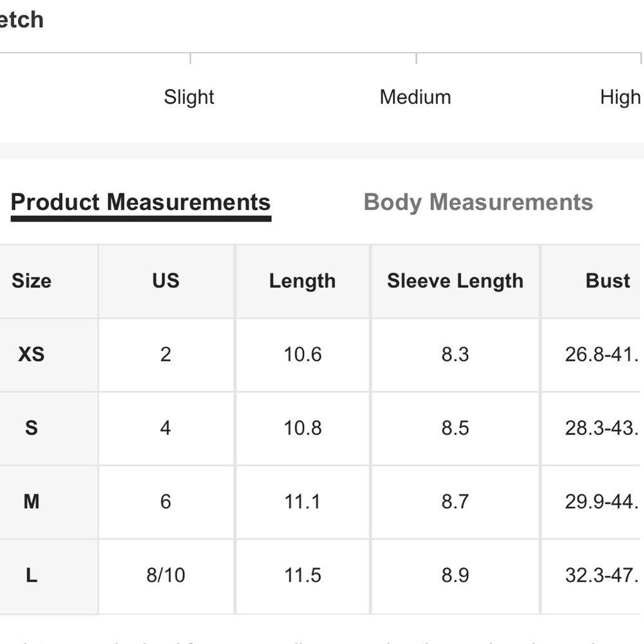Viewport: 644px width, 644px height.
Task: Click the Slight stretch label
Action: [x=189, y=97]
